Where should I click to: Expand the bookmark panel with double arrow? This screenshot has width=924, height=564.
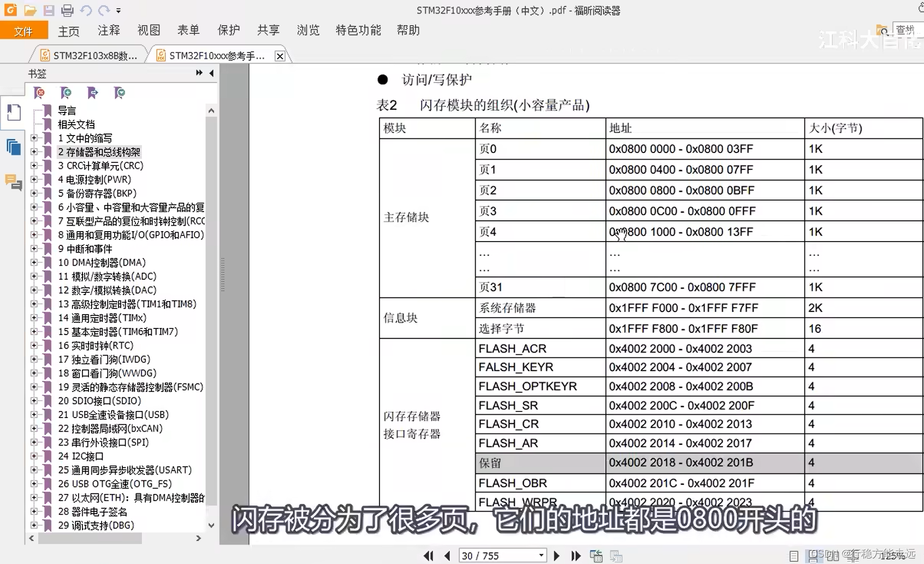pyautogui.click(x=199, y=73)
